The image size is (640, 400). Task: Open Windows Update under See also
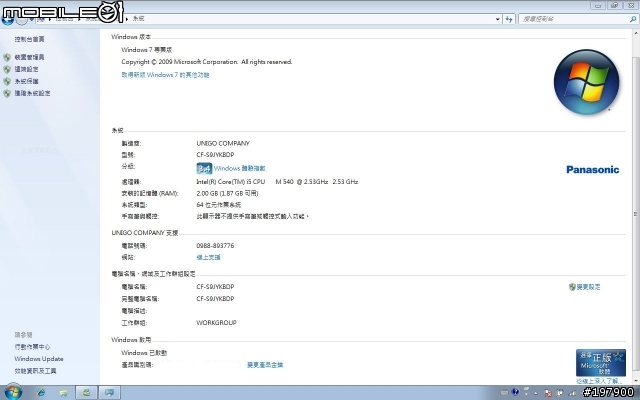tap(39, 359)
